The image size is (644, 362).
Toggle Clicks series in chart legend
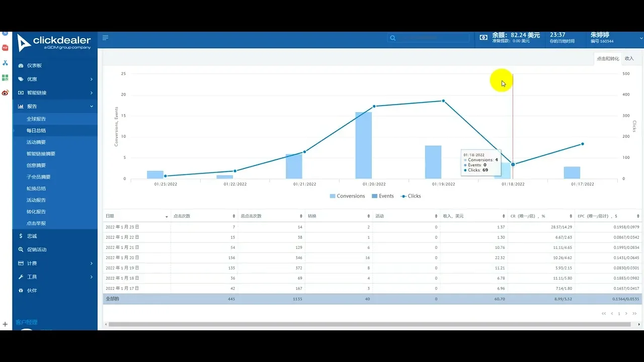click(x=411, y=196)
